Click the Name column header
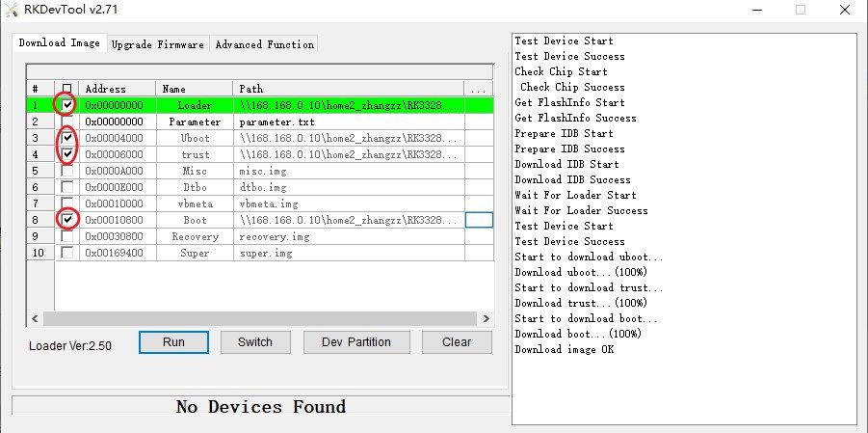Image resolution: width=868 pixels, height=433 pixels. click(x=195, y=89)
